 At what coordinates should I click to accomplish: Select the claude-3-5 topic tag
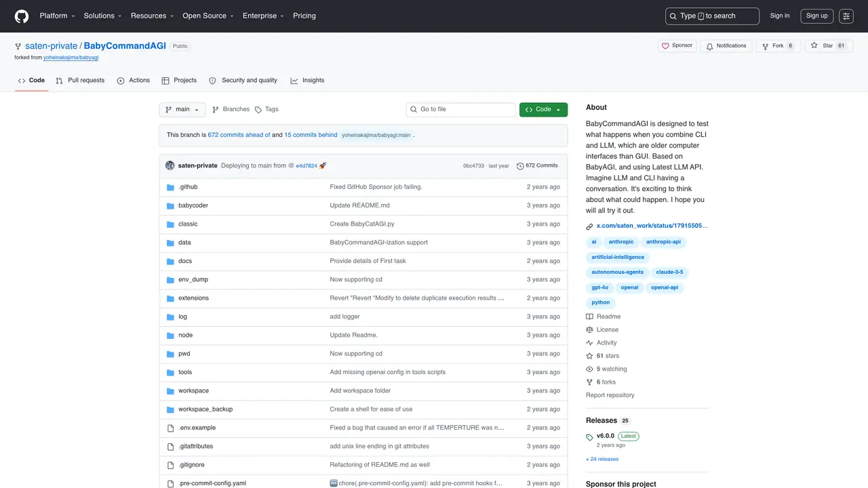(x=669, y=272)
